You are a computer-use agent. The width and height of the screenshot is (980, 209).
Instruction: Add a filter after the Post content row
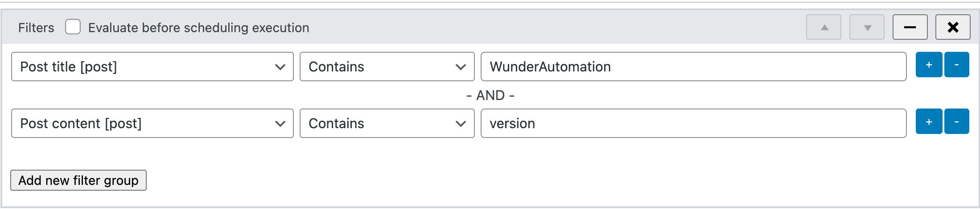point(929,121)
